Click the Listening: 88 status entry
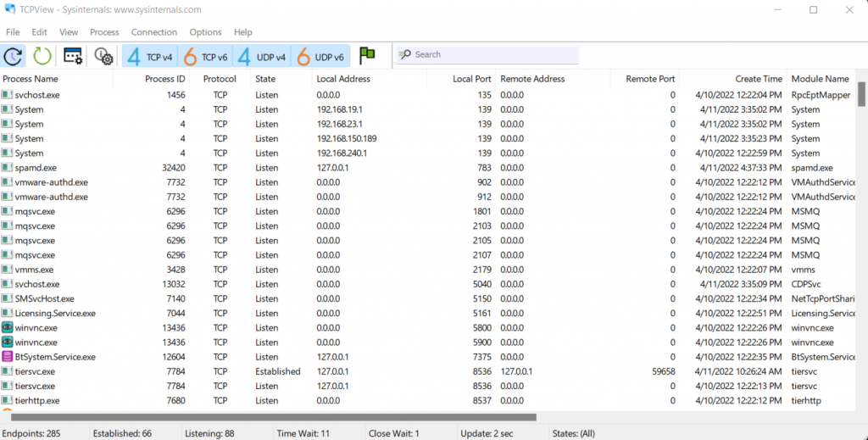The image size is (868, 440). click(x=210, y=433)
